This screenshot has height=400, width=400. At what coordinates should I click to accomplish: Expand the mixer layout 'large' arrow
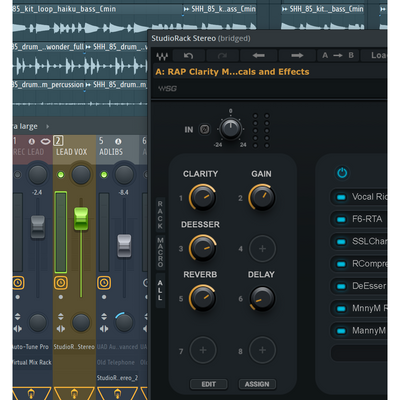(47, 127)
